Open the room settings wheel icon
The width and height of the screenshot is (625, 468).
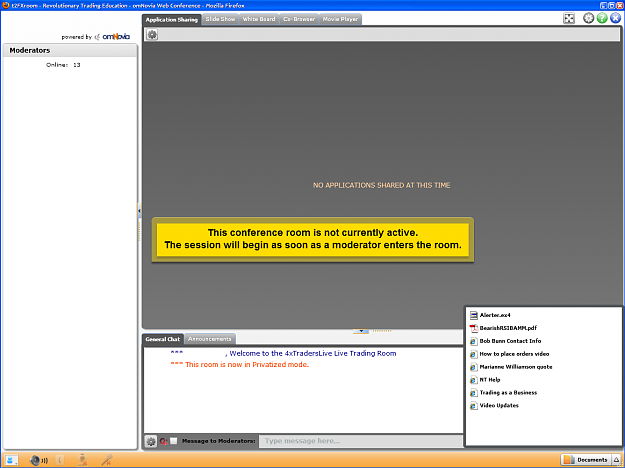pyautogui.click(x=588, y=18)
